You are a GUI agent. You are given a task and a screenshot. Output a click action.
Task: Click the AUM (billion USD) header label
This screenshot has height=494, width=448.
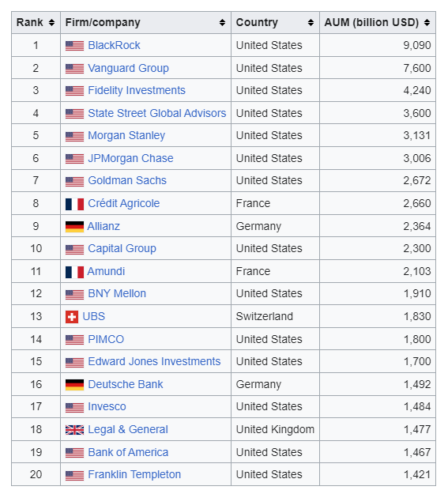[372, 23]
